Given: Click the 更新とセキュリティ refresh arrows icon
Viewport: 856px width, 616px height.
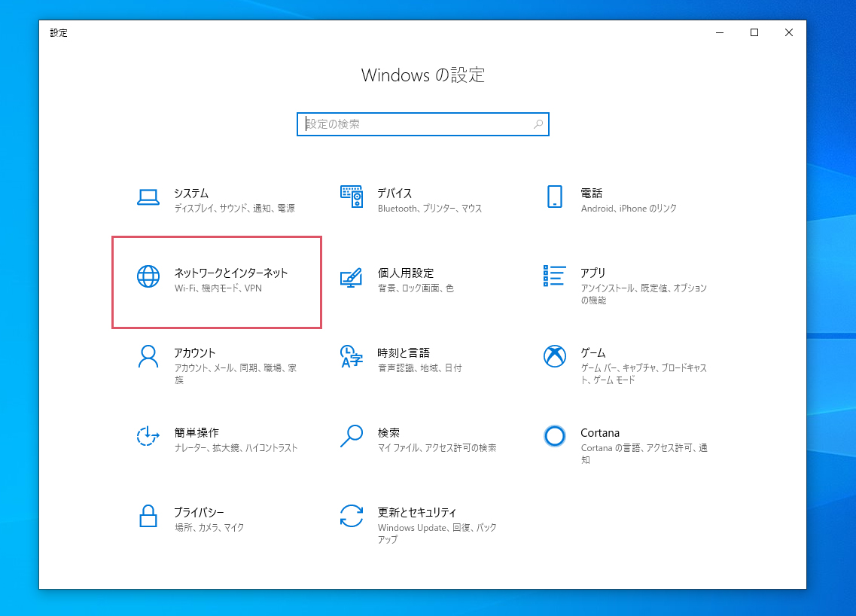Looking at the screenshot, I should click(351, 516).
